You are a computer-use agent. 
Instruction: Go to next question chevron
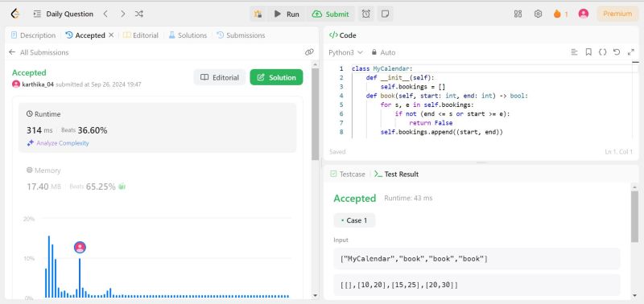tap(122, 14)
